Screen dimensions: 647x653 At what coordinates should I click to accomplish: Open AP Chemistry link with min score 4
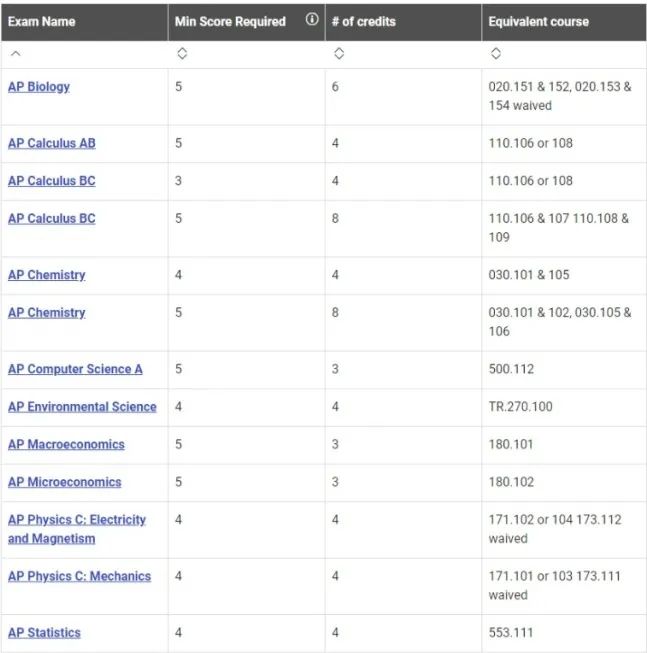pos(46,275)
